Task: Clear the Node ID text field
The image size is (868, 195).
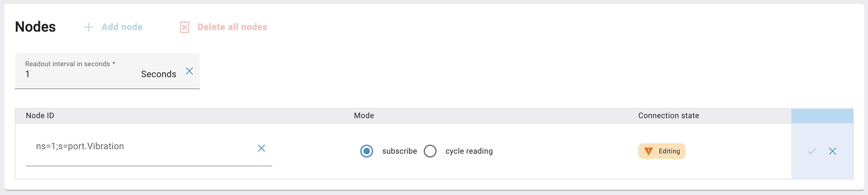Action: click(x=261, y=148)
